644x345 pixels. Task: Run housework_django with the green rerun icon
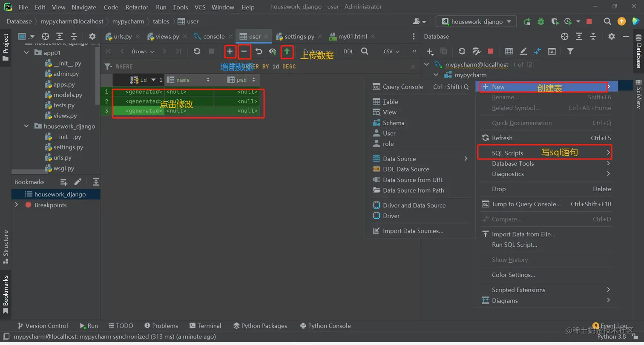tap(527, 21)
